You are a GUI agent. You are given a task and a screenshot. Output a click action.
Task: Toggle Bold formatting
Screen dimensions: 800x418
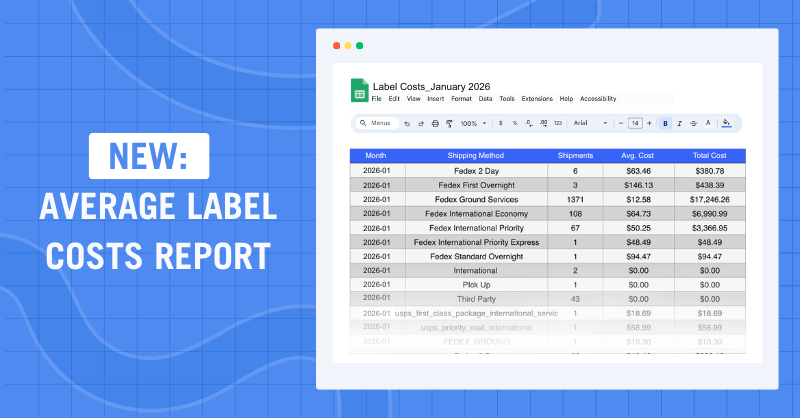click(665, 123)
